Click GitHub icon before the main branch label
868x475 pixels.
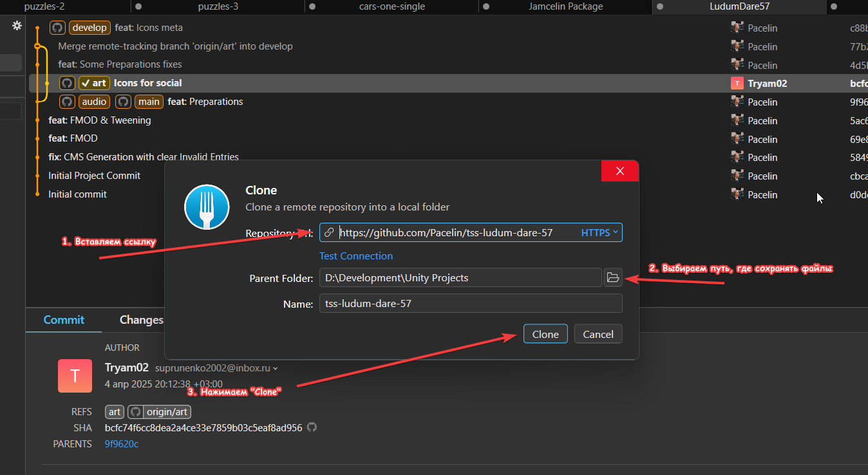coord(124,102)
